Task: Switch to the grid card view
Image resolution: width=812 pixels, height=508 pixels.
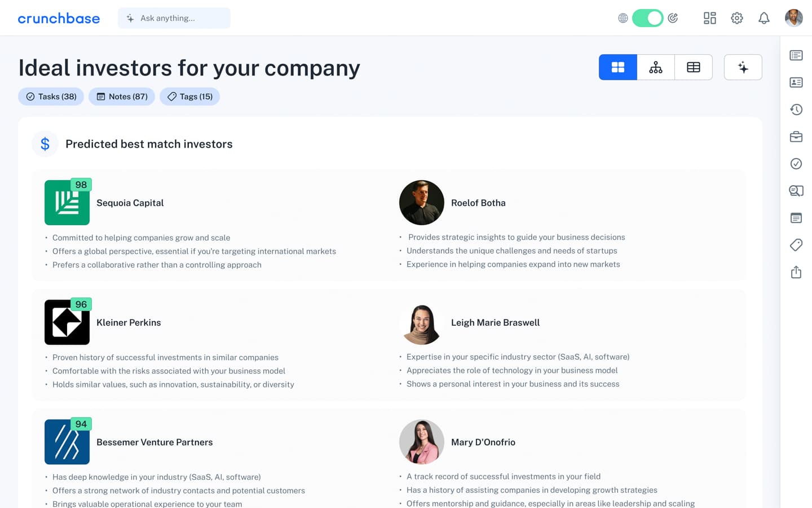Action: click(x=618, y=68)
